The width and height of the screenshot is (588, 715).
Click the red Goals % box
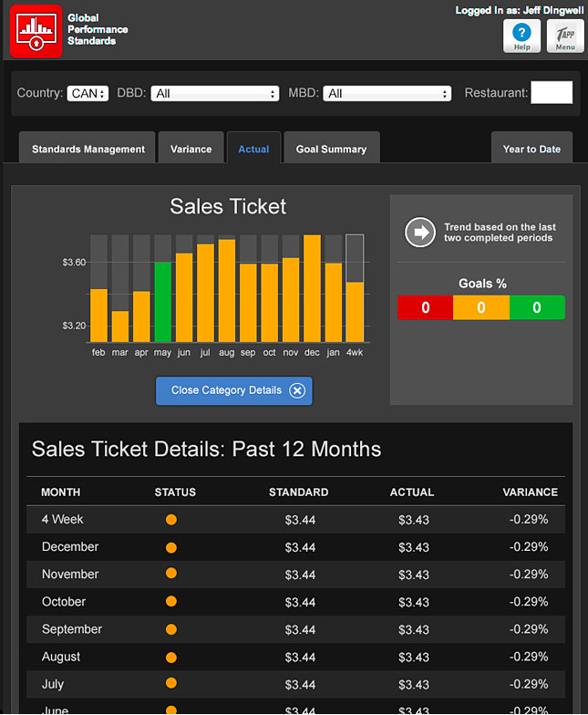pos(425,308)
